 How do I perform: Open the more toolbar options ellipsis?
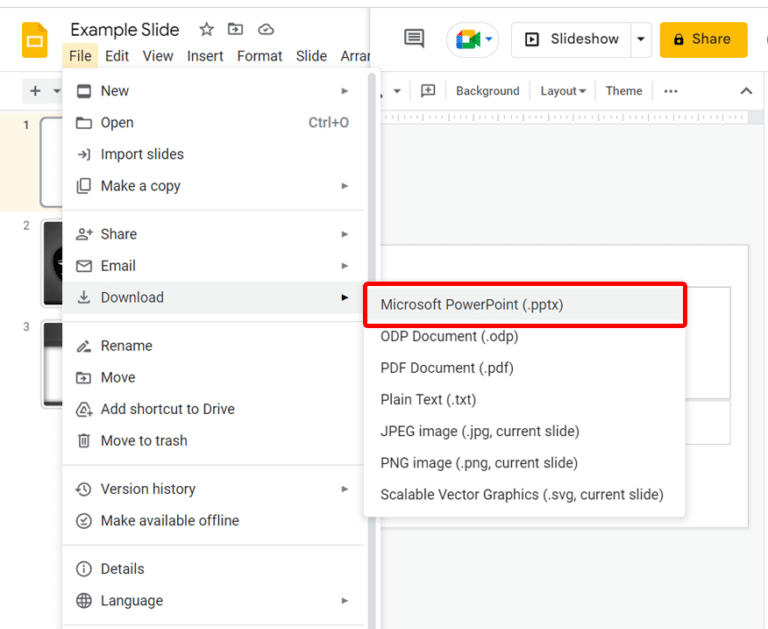tap(671, 91)
